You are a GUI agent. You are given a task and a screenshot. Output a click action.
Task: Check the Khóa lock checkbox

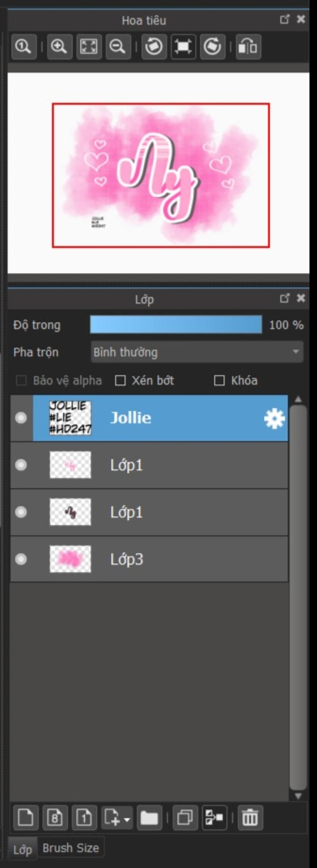tap(219, 381)
